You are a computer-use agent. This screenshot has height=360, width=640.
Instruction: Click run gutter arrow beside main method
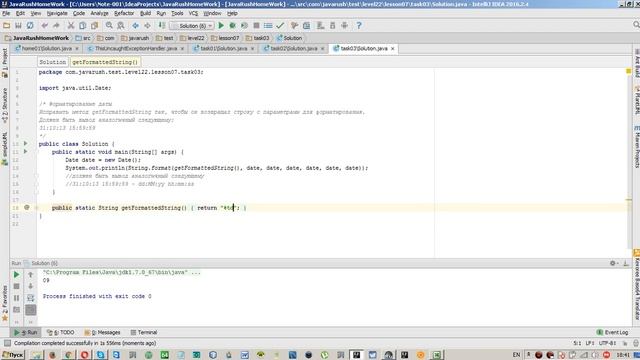[x=25, y=151]
